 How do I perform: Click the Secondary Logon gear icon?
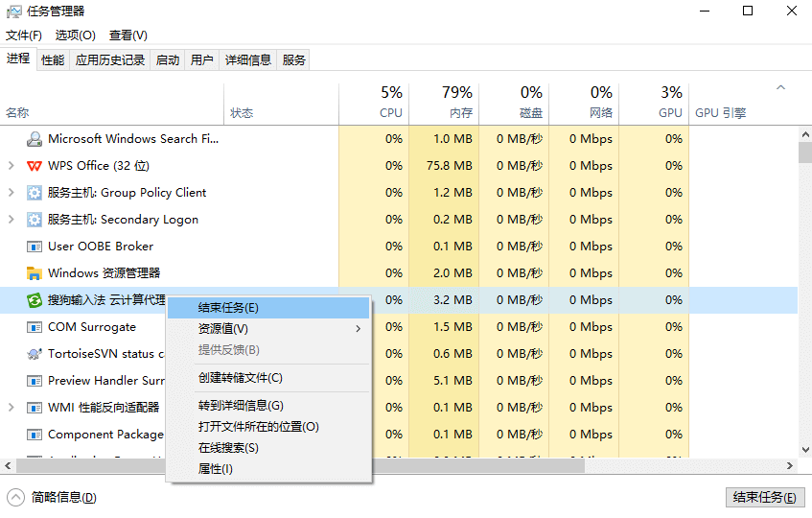coord(35,220)
